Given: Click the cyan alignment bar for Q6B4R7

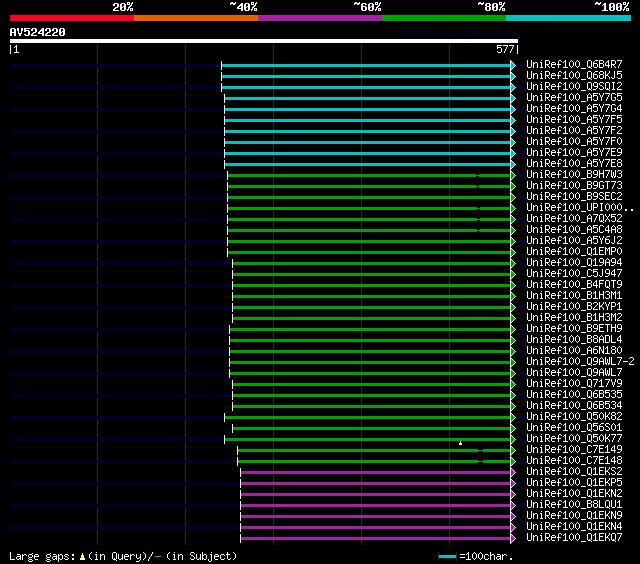Looking at the screenshot, I should coord(366,65).
